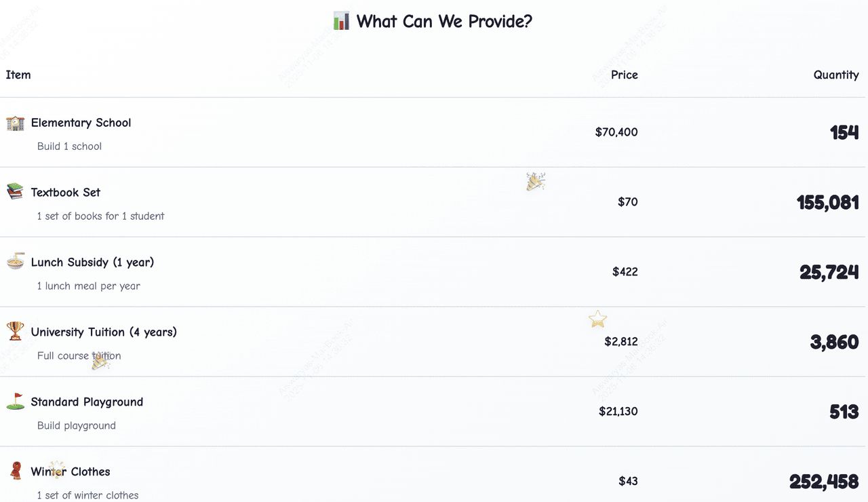Screen dimensions: 868x502
Task: Click the Standard Playground flag icon
Action: tap(15, 402)
